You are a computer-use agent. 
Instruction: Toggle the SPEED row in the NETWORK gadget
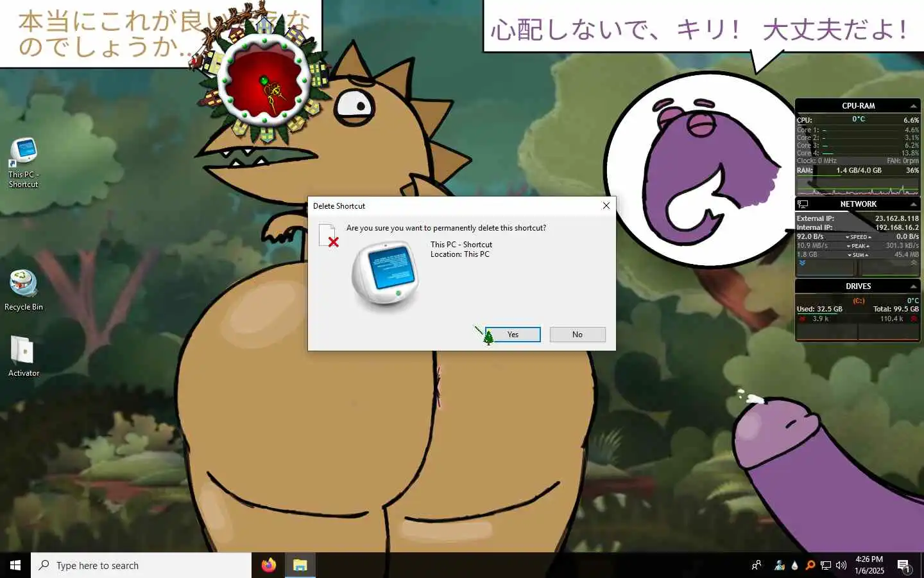pyautogui.click(x=858, y=237)
